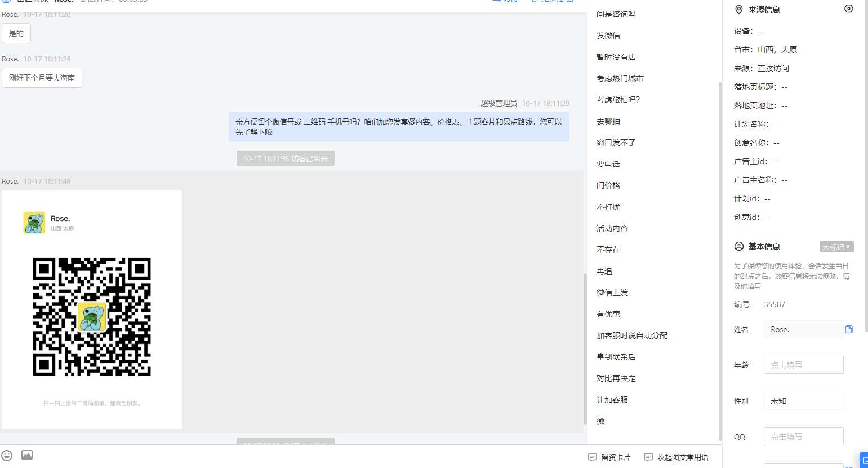The image size is (868, 468).
Task: Click the chat area vertical scrollbar
Action: [585, 348]
